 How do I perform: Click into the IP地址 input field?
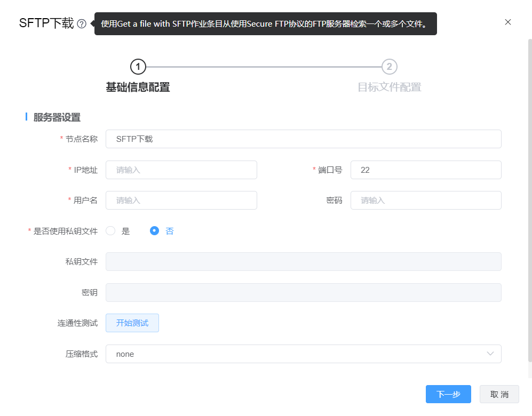click(x=181, y=170)
